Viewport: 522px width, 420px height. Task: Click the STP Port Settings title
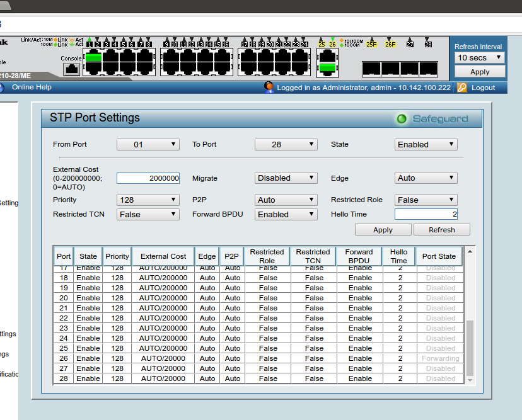pyautogui.click(x=95, y=118)
